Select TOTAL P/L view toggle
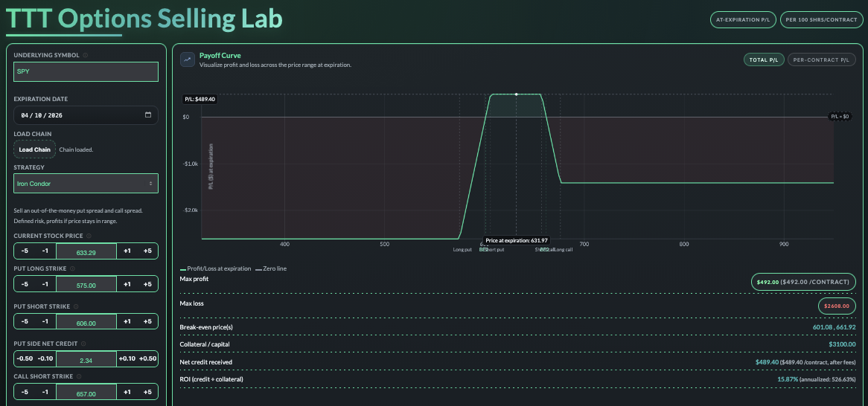 coord(763,59)
